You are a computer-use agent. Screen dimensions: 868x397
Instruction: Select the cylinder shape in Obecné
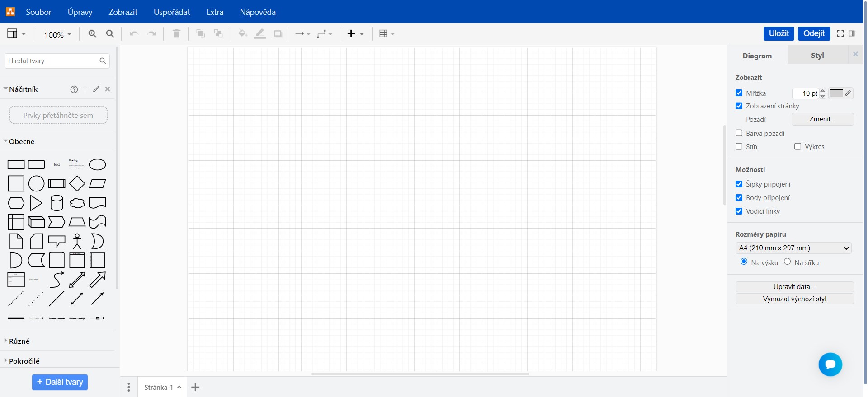click(x=57, y=203)
